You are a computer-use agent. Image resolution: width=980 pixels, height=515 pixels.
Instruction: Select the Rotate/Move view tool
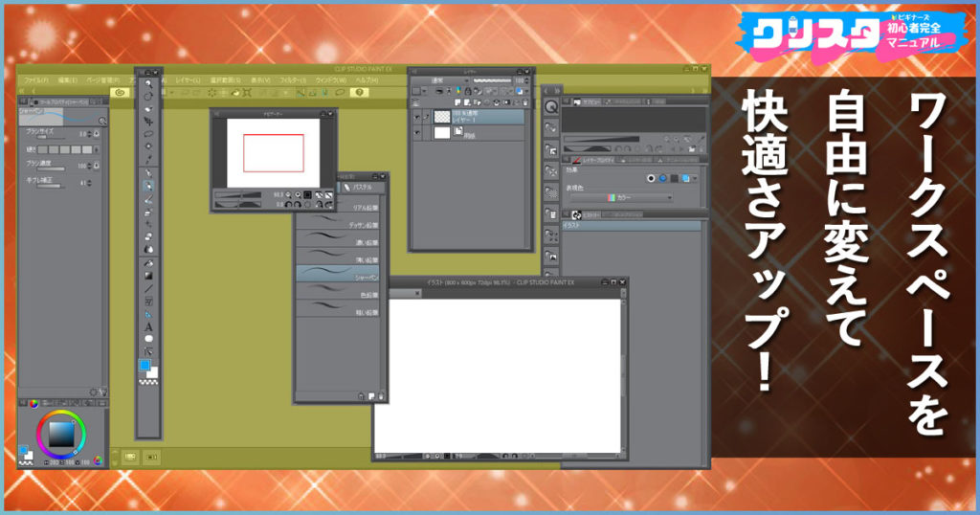(x=148, y=97)
